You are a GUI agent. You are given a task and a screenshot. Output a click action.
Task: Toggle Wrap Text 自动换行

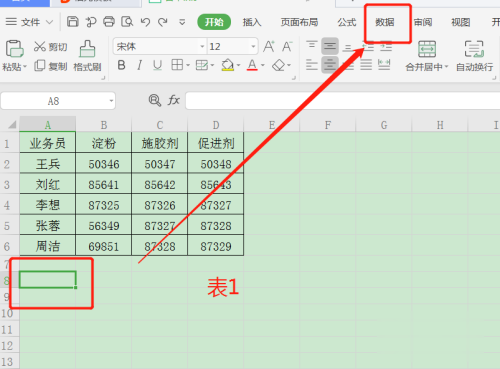pos(474,56)
